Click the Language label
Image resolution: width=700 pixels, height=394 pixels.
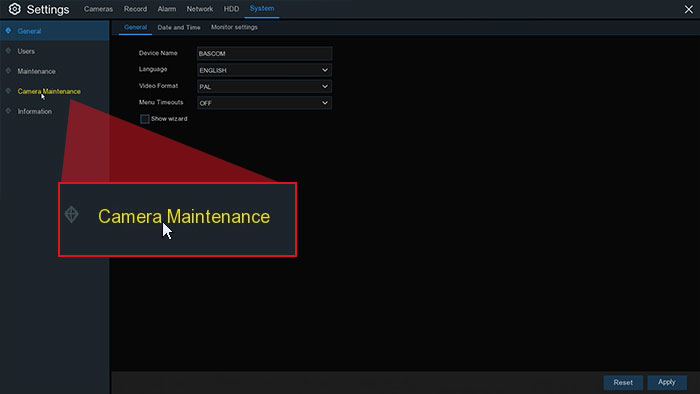[153, 69]
